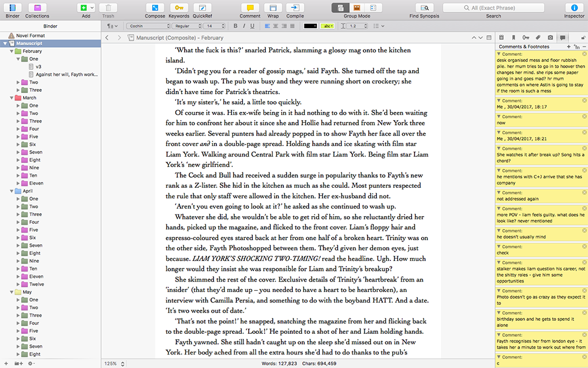588x368 pixels.
Task: Collapse the May folder
Action: point(12,292)
